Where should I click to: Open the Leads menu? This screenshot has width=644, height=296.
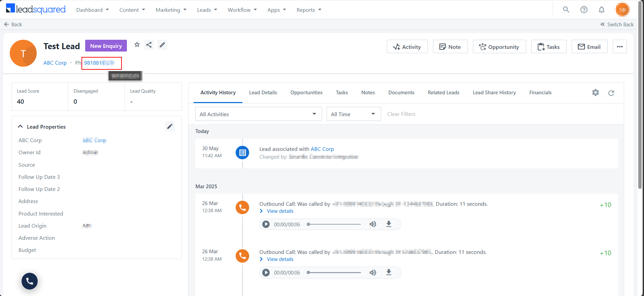coord(207,10)
